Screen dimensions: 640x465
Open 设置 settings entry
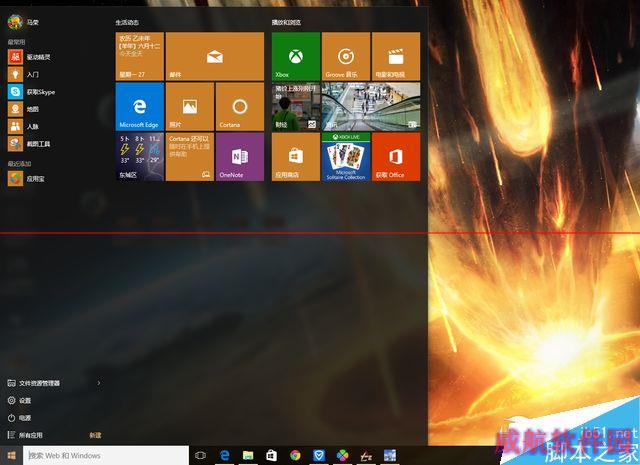pos(19,400)
